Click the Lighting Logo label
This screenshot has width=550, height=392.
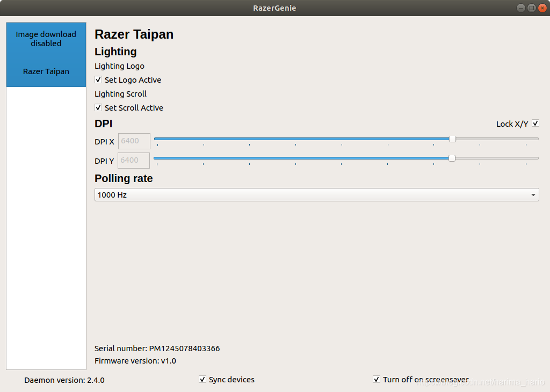[120, 66]
